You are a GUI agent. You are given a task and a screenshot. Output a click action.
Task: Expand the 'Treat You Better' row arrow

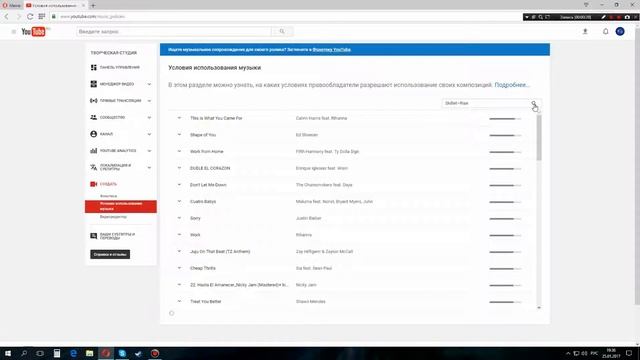179,301
